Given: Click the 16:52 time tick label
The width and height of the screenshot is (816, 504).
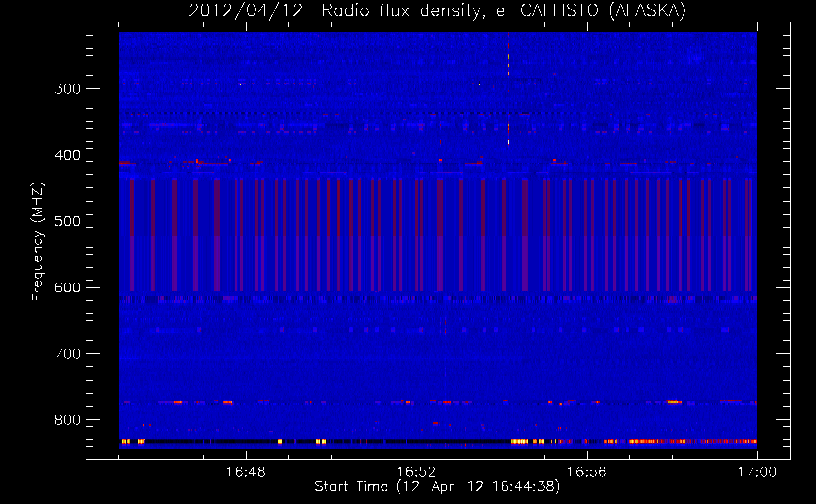Looking at the screenshot, I should [x=416, y=472].
